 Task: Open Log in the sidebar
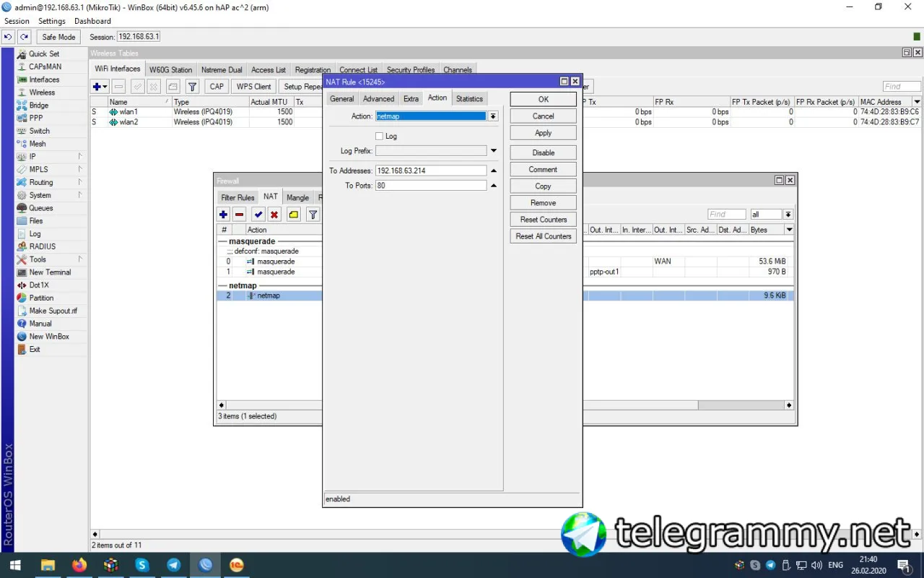tap(35, 233)
